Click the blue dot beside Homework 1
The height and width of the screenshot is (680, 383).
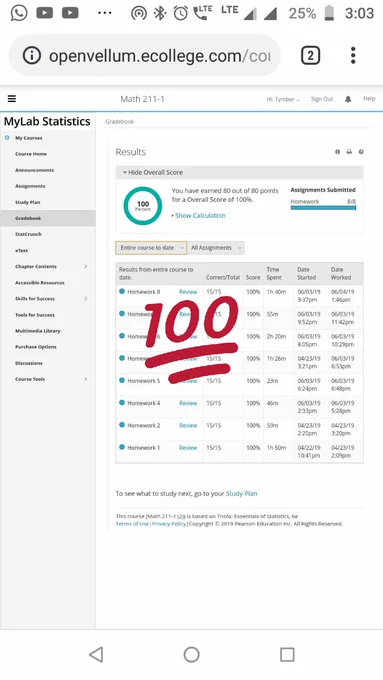point(122,447)
